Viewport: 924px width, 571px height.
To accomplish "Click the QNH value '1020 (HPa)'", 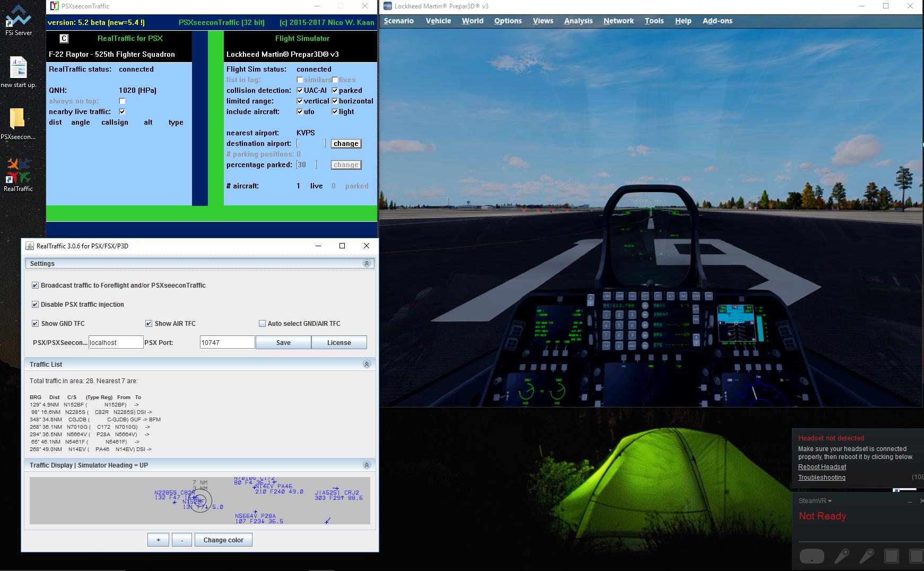I will click(137, 90).
